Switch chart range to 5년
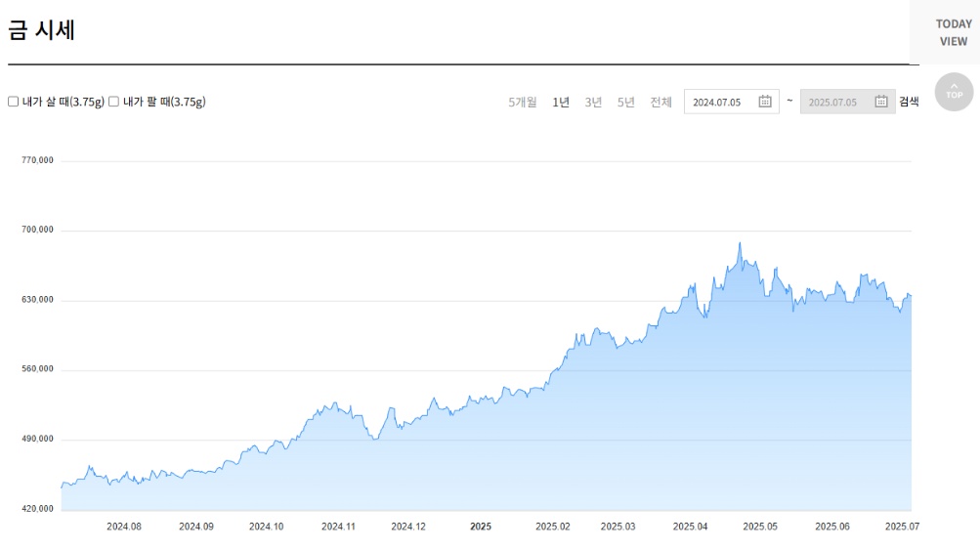Screen dimensions: 980x549 (625, 102)
